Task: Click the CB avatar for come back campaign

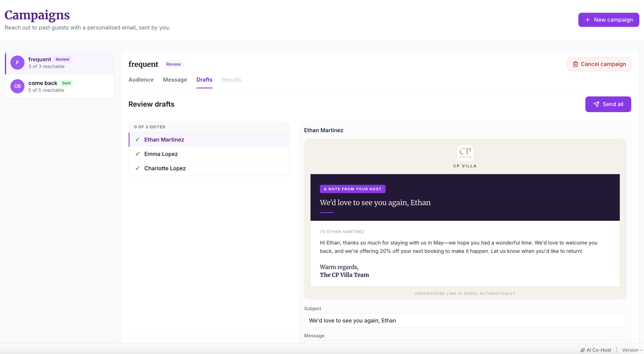Action: [x=17, y=86]
